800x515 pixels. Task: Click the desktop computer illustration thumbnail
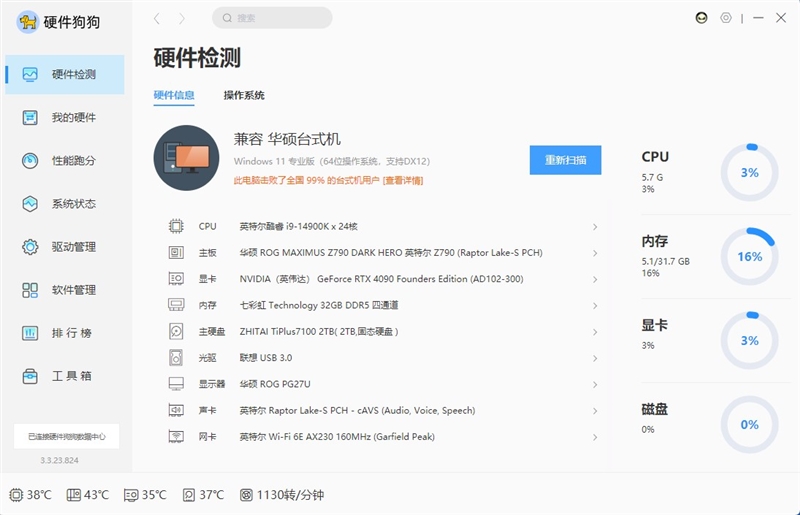point(186,158)
